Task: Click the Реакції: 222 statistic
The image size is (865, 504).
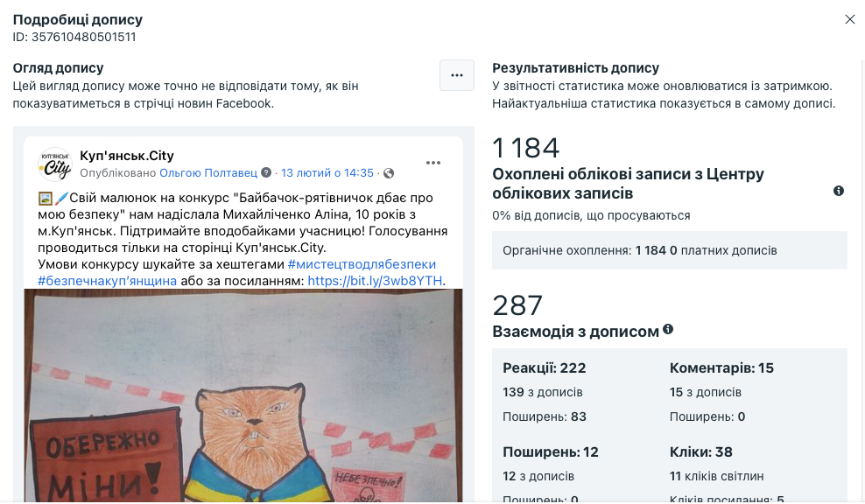Action: tap(544, 367)
